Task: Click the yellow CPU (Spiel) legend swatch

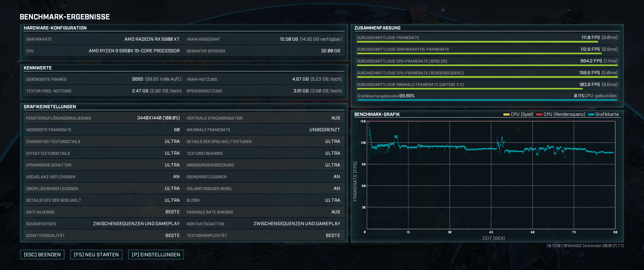Action: point(506,114)
